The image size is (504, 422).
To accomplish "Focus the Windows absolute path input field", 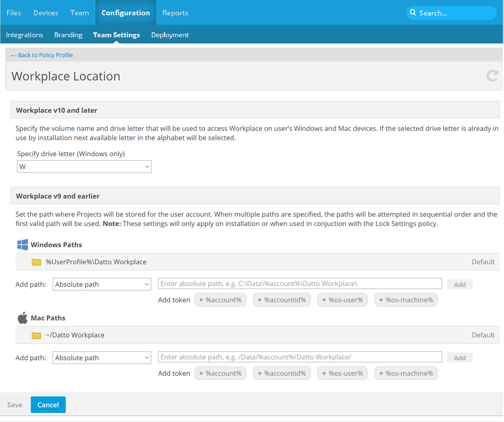I will (300, 284).
